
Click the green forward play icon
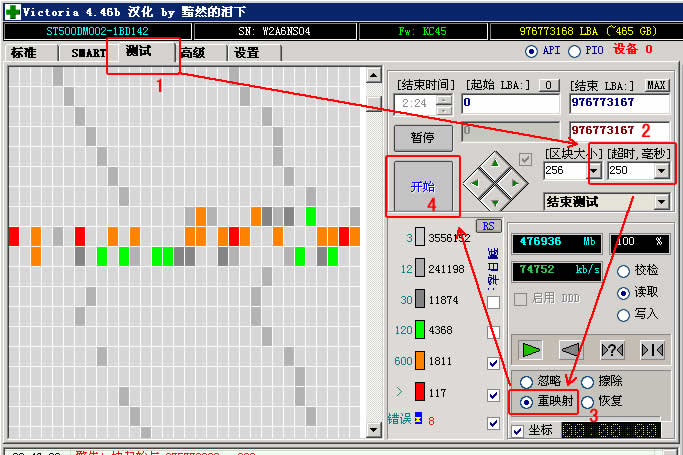(531, 350)
